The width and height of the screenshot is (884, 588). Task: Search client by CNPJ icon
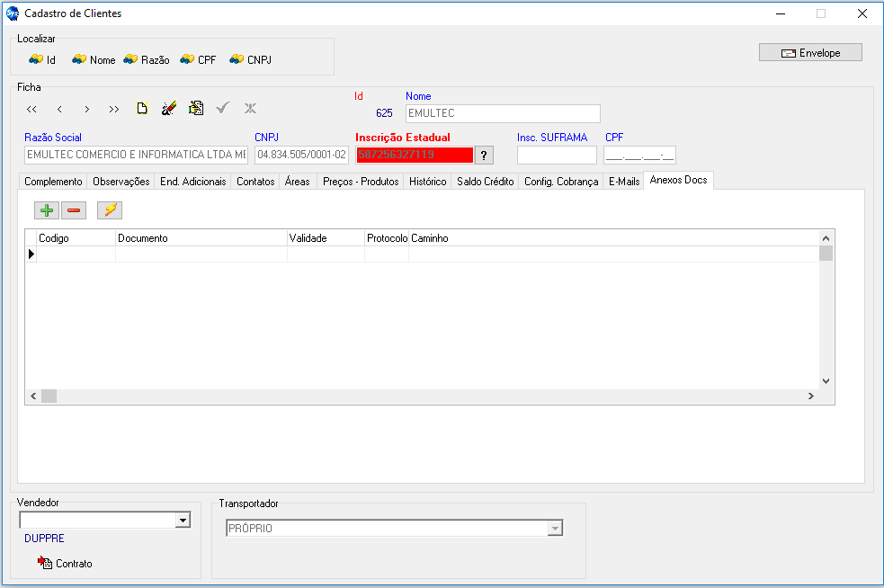(x=237, y=59)
